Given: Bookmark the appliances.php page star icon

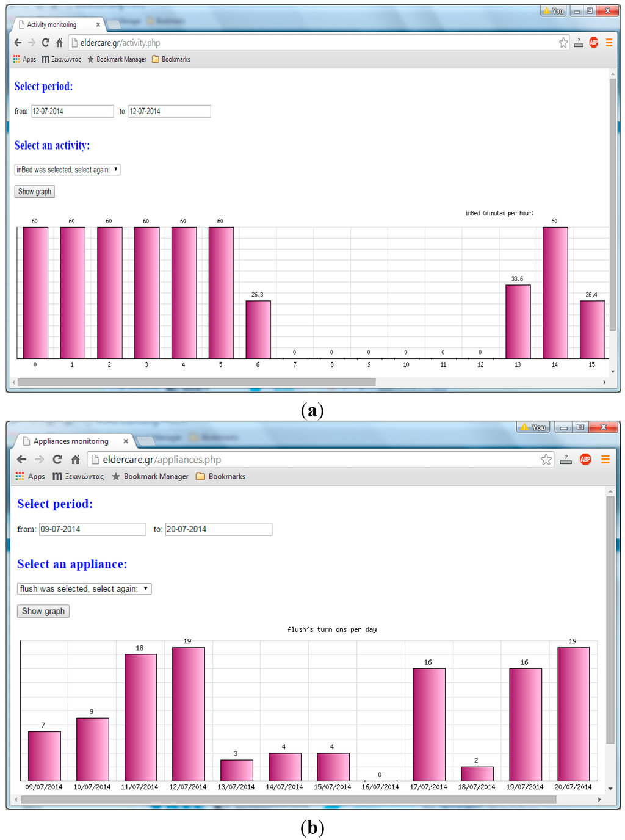Looking at the screenshot, I should pyautogui.click(x=546, y=460).
